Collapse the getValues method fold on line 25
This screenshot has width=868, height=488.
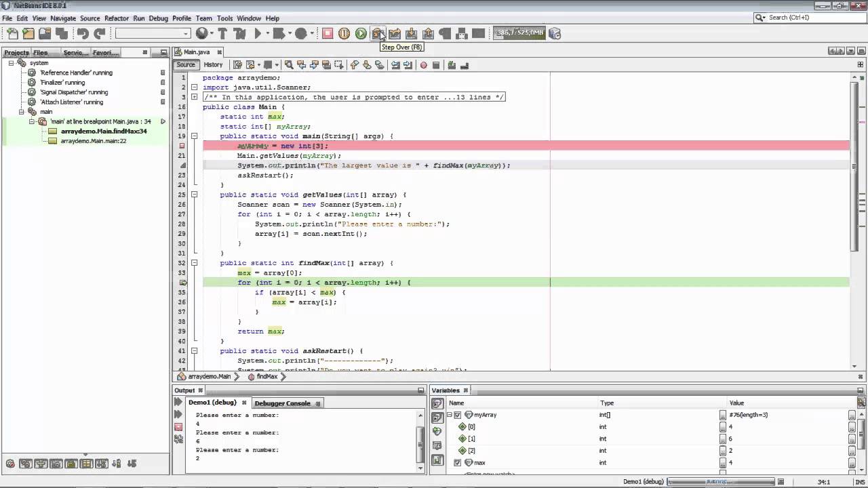pos(194,195)
